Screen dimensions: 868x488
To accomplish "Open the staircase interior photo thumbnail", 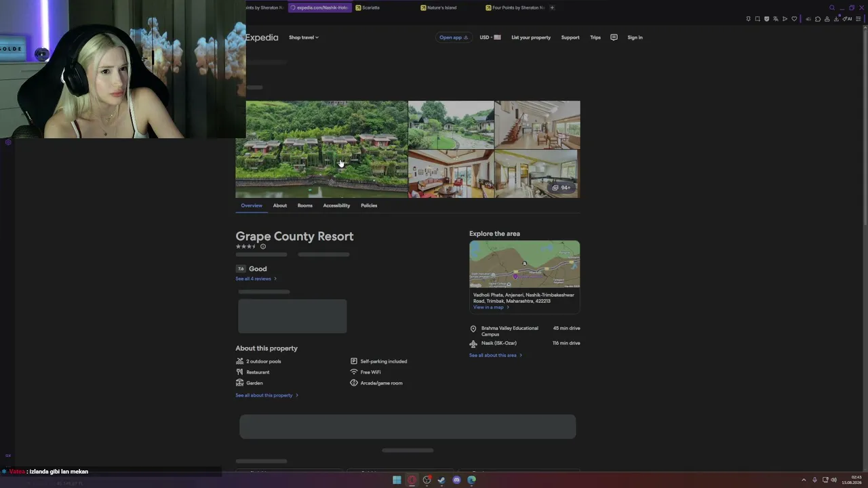I will pos(537,125).
